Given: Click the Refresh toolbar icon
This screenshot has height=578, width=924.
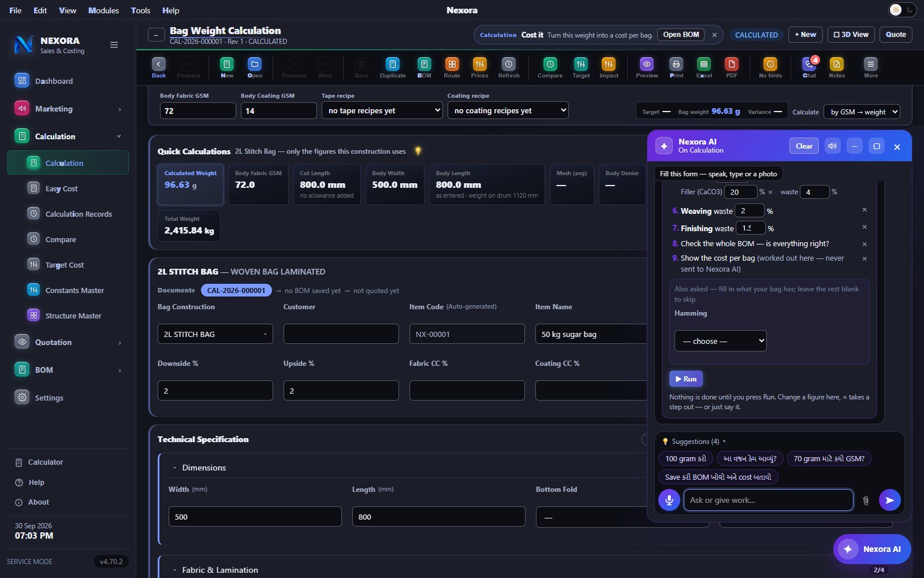Looking at the screenshot, I should pyautogui.click(x=508, y=68).
